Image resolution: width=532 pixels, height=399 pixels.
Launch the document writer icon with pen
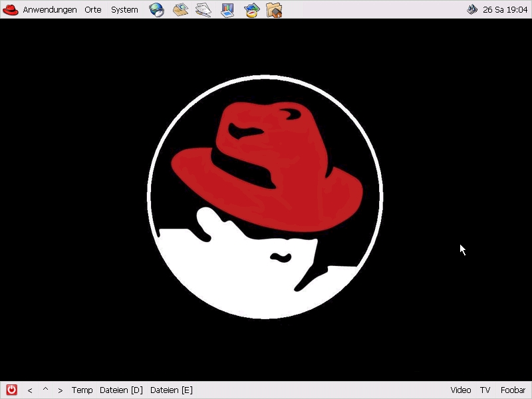[203, 9]
